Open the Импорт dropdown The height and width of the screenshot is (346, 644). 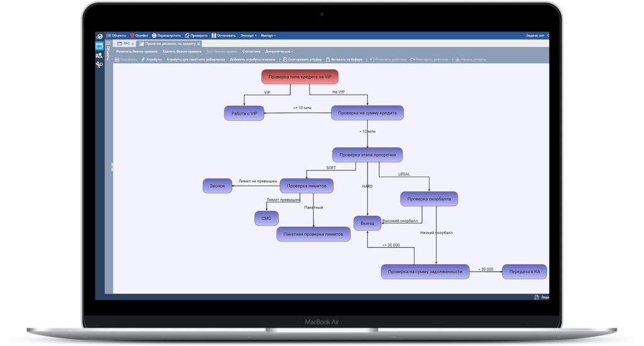(268, 36)
